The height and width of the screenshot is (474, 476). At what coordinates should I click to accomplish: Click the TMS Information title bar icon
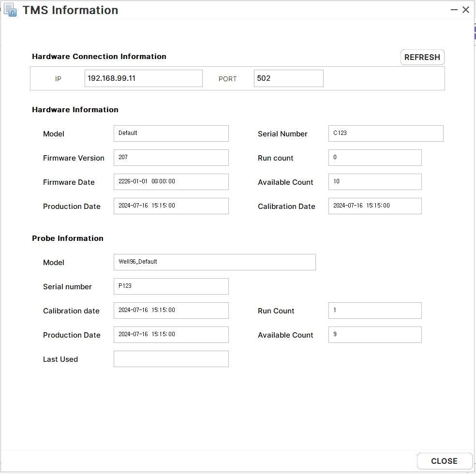[x=11, y=10]
